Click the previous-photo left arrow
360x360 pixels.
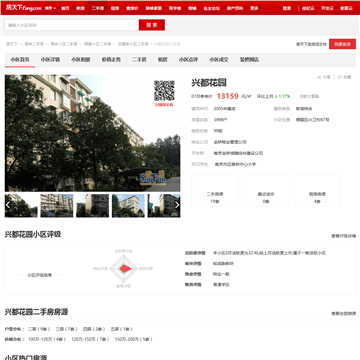coord(8,205)
